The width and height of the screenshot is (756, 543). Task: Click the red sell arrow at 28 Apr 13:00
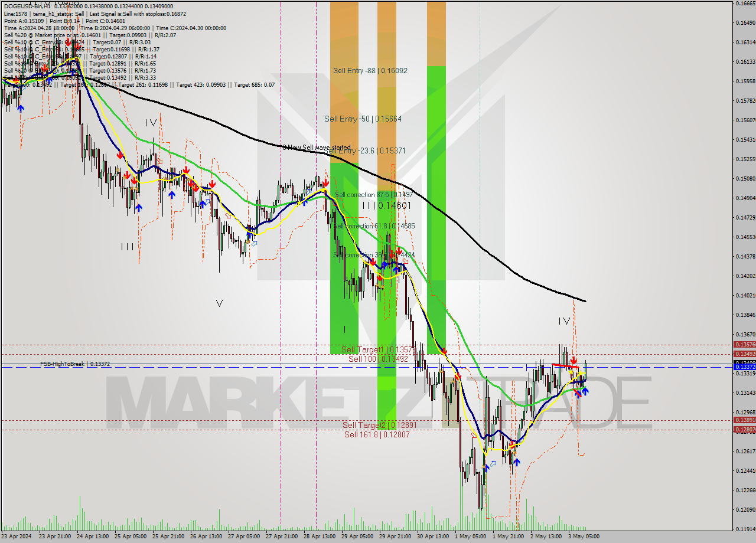tap(325, 184)
